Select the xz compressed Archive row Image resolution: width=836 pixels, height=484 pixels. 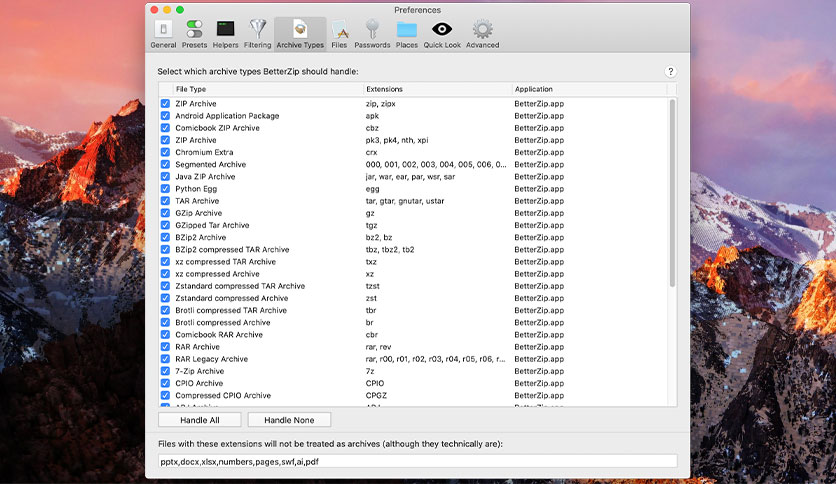point(413,274)
